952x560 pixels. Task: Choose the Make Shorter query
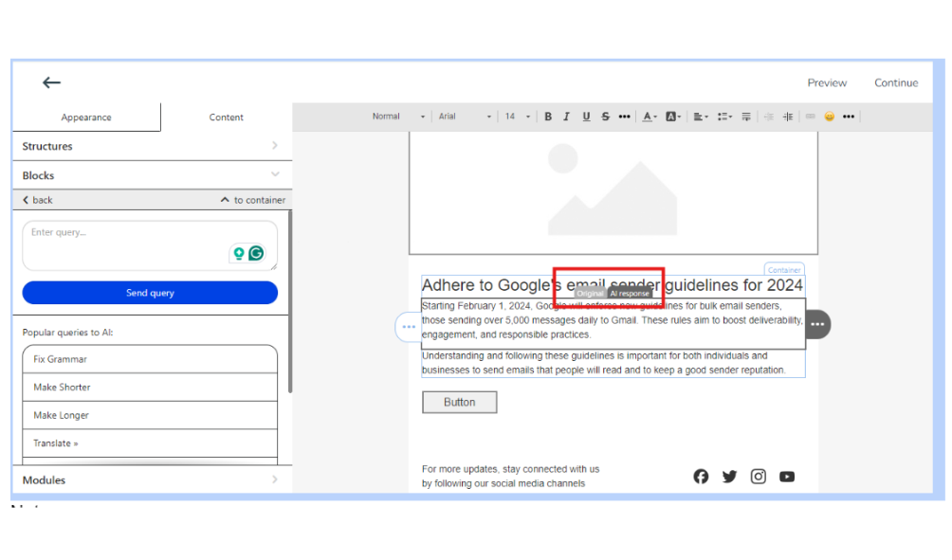tap(150, 388)
